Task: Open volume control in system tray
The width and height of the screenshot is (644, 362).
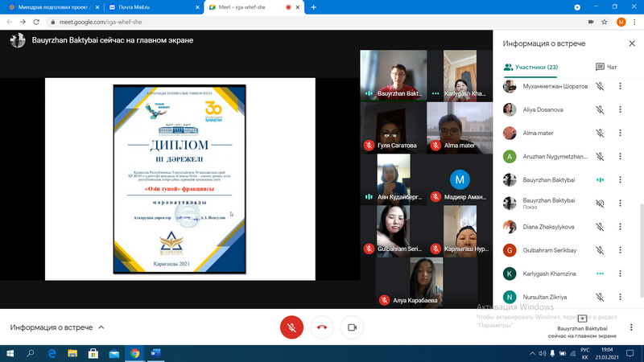Action: coord(542,353)
